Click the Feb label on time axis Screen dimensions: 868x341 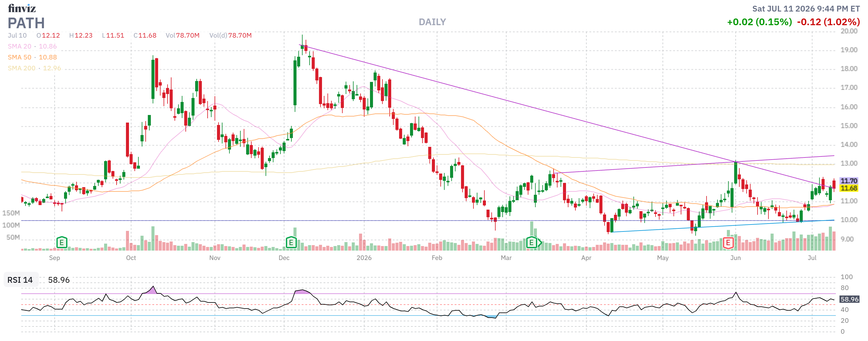[x=437, y=258]
